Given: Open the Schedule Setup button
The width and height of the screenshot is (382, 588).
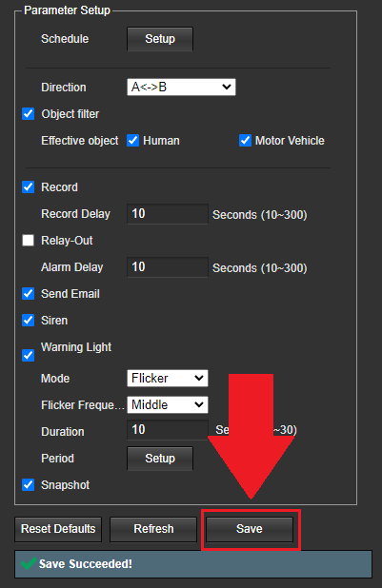Looking at the screenshot, I should coord(160,39).
